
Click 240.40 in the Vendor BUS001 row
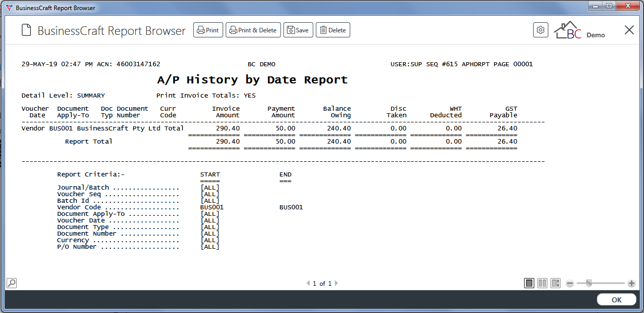click(339, 128)
